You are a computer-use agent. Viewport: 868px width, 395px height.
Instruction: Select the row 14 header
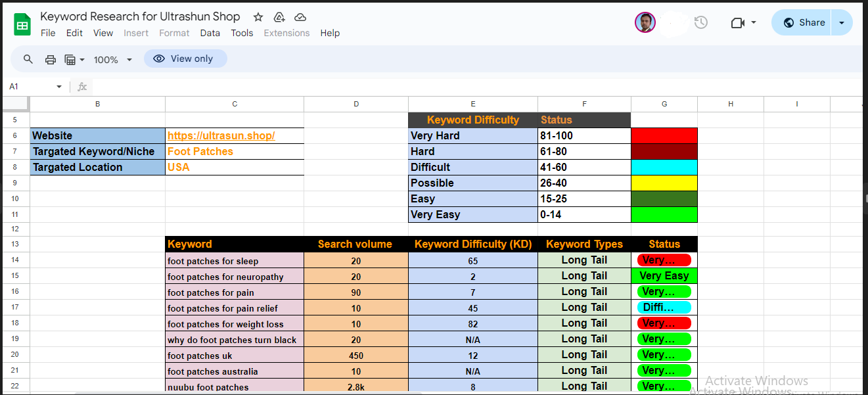(16, 260)
